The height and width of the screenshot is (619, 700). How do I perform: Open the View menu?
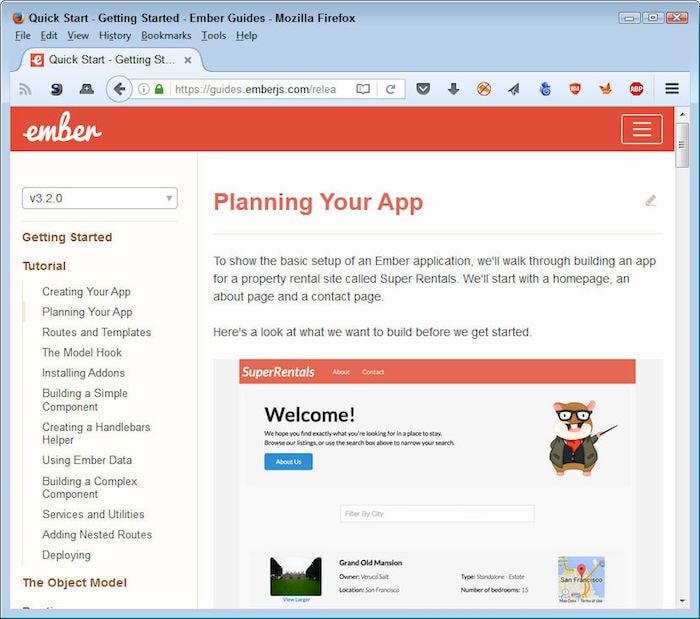coord(78,35)
